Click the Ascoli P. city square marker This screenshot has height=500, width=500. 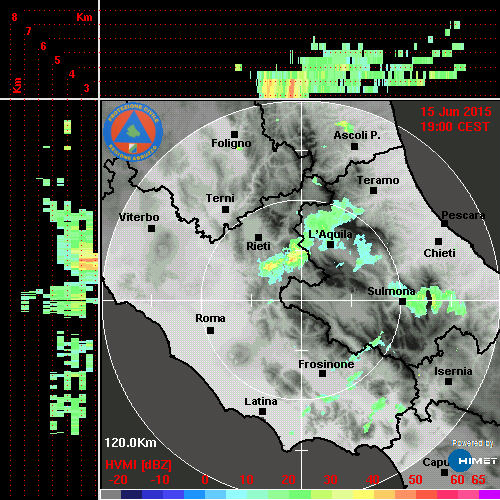(x=354, y=146)
